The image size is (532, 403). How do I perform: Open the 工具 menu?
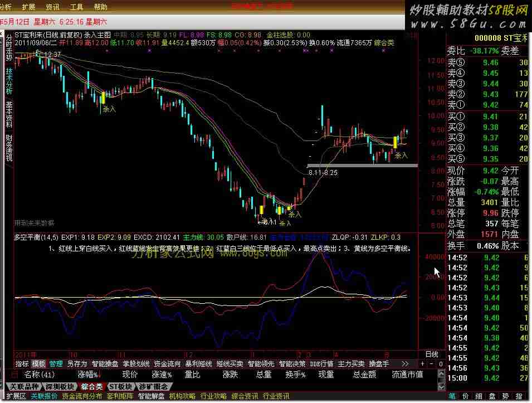tap(76, 7)
